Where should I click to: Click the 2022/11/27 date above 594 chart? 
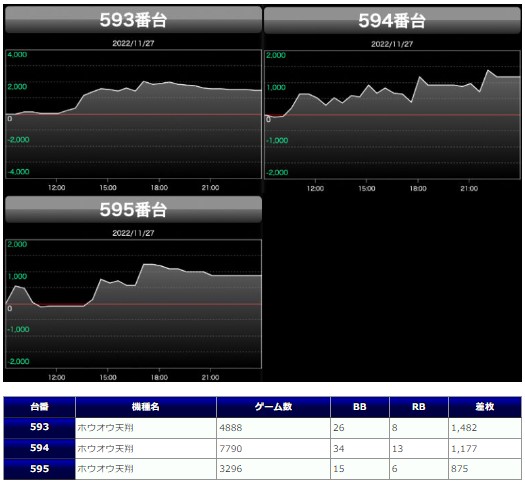pyautogui.click(x=392, y=44)
